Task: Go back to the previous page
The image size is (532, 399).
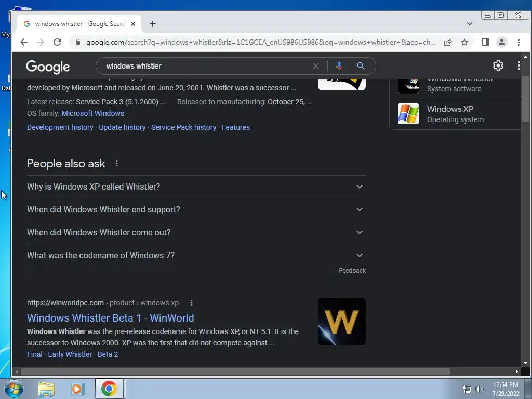Action: 24,42
